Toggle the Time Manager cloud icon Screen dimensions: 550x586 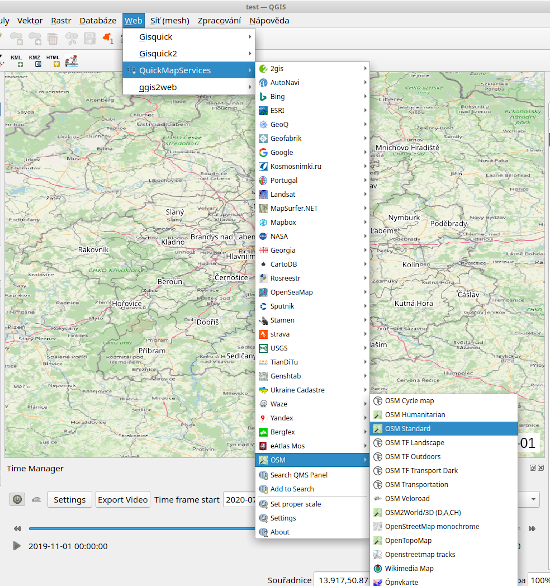[36, 500]
